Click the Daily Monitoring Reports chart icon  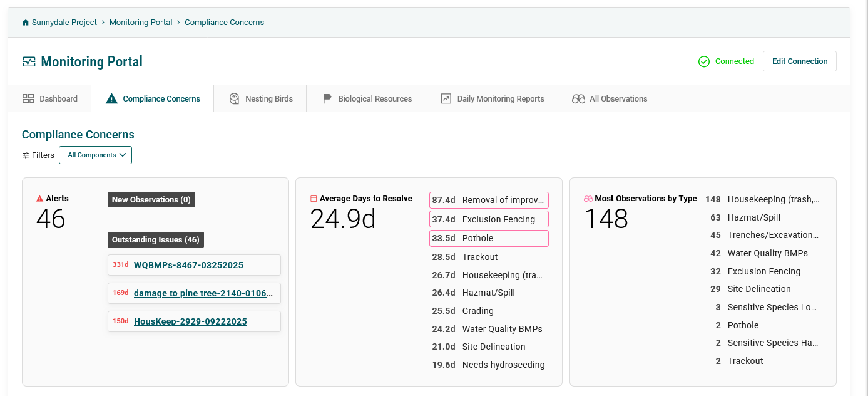tap(446, 99)
